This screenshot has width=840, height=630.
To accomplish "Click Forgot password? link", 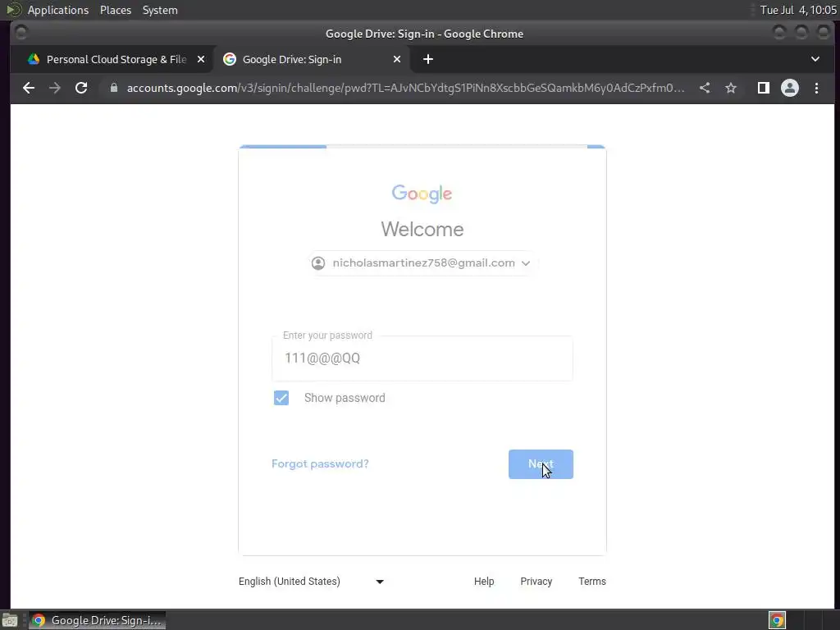I will click(x=320, y=464).
